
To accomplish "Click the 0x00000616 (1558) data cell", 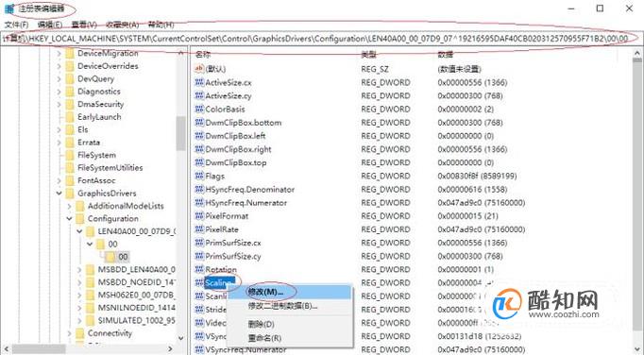I will click(472, 190).
